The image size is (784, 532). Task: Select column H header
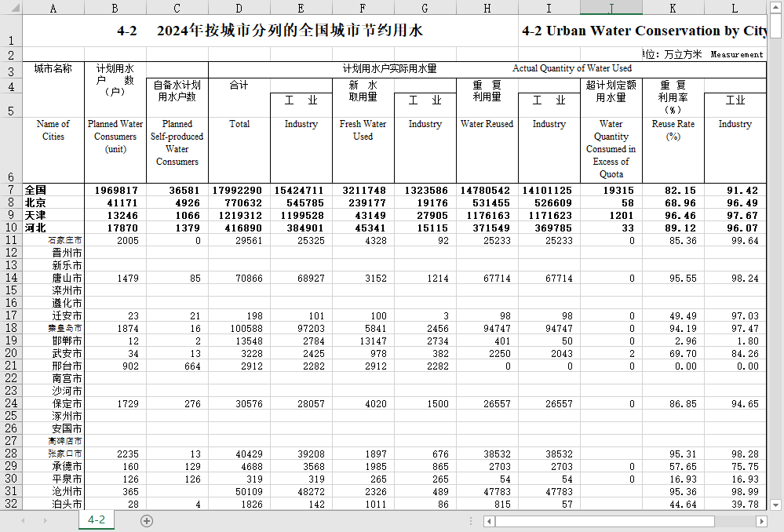click(x=487, y=8)
